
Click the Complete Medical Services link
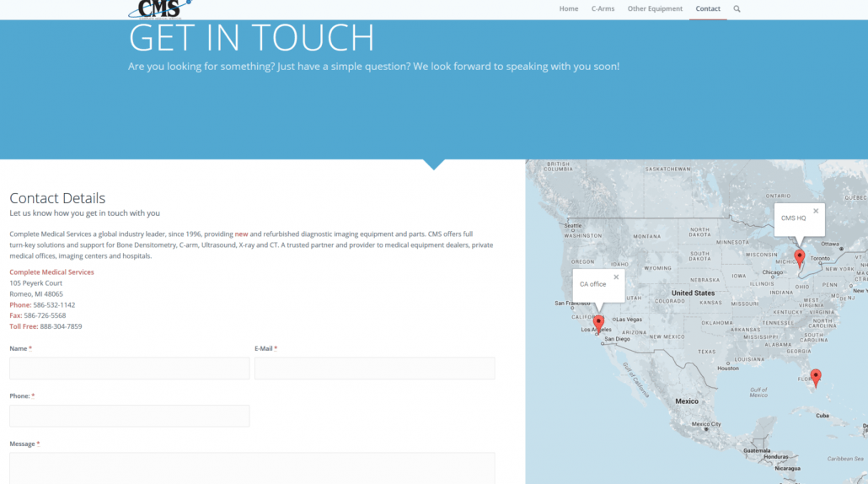click(51, 272)
